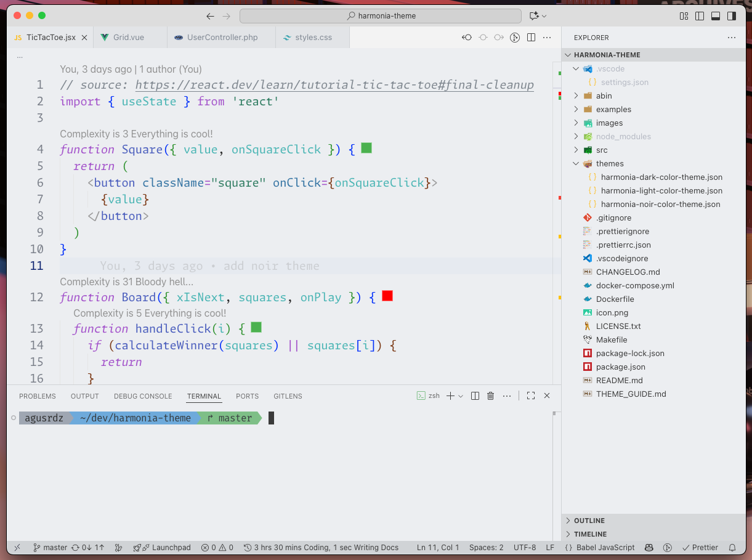Click the master branch in status bar
This screenshot has width=752, height=560.
coord(50,547)
